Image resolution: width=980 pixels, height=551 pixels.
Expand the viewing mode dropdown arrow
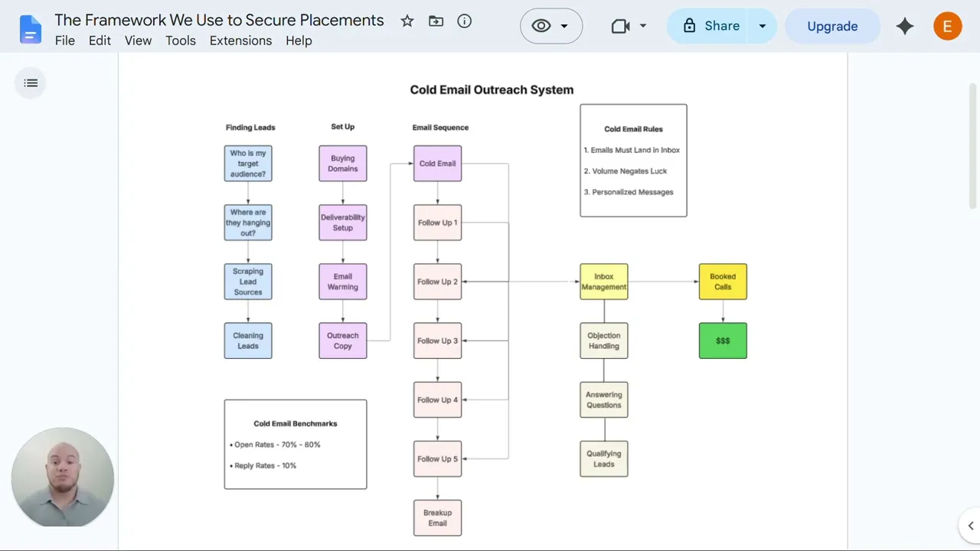(x=564, y=26)
